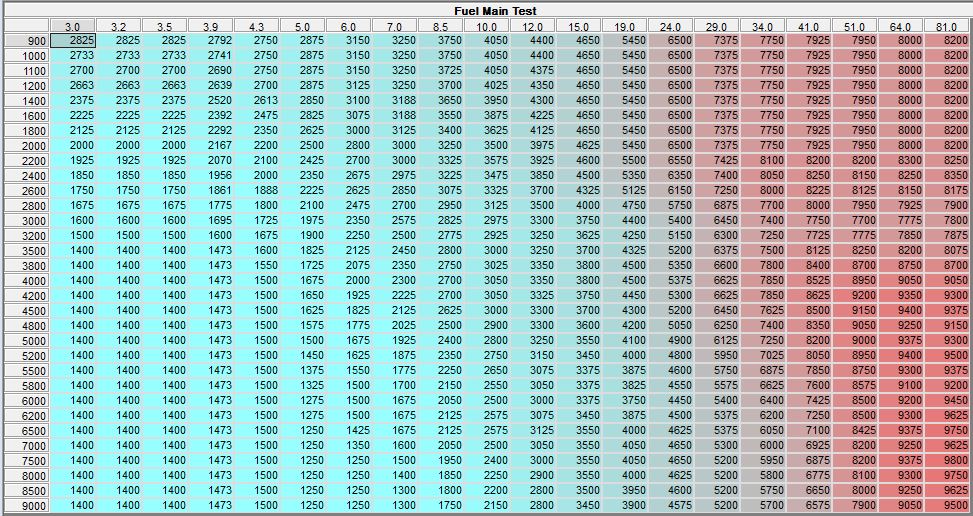Click cell 2792 in row 900
Viewport: 973px width, 516px height.
[x=211, y=40]
